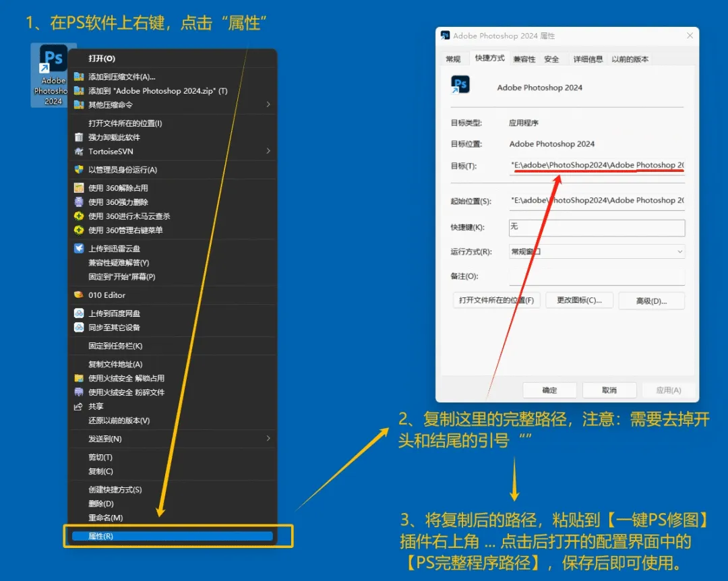Expand the 发送到(N) submenu arrow
The width and height of the screenshot is (728, 581).
pyautogui.click(x=268, y=438)
